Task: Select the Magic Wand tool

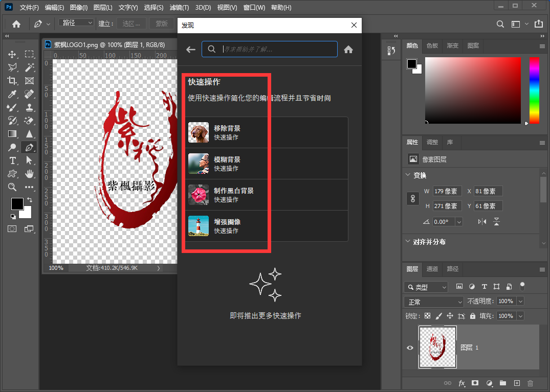Action: 29,67
